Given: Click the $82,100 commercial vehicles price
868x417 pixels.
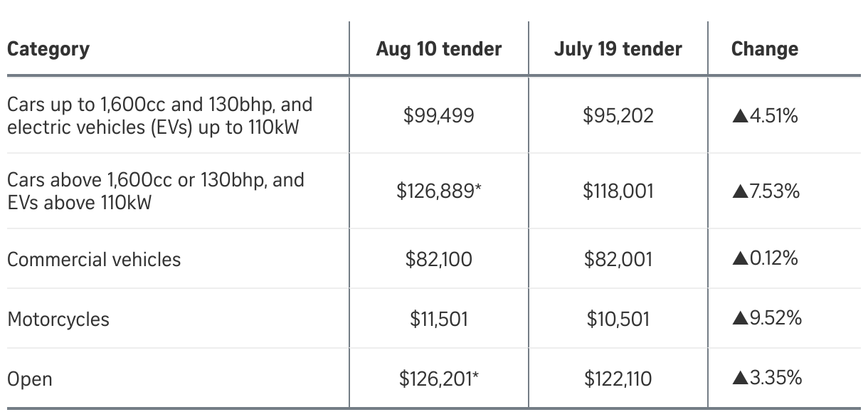Looking at the screenshot, I should coord(439,259).
